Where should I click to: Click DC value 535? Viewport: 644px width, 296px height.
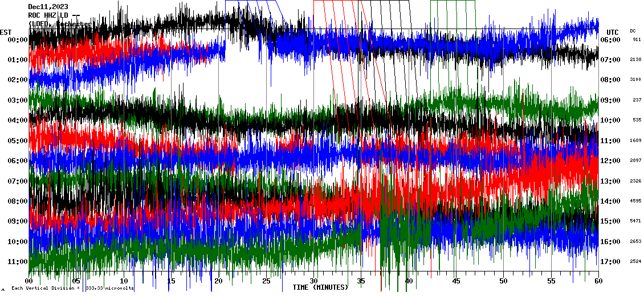(637, 120)
